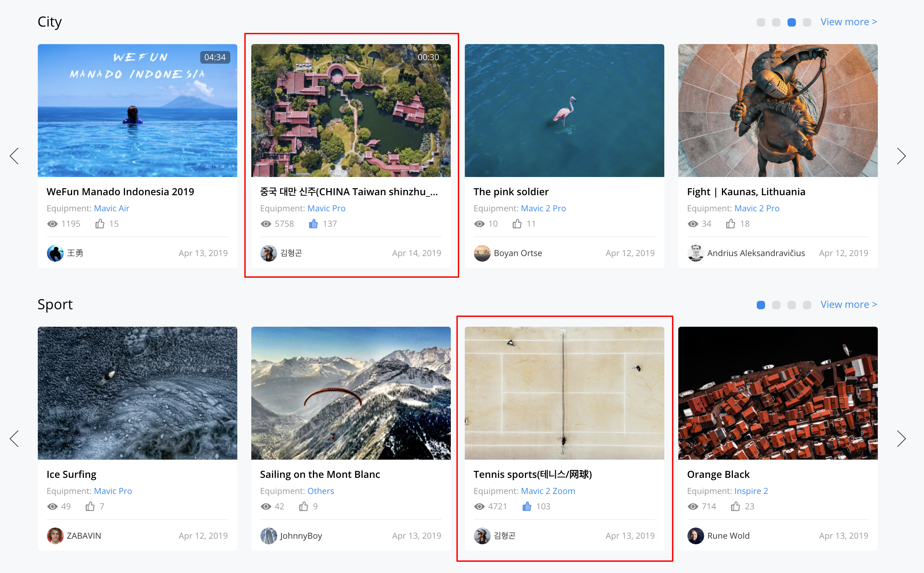Jump to last page dot in Sport

coord(807,305)
